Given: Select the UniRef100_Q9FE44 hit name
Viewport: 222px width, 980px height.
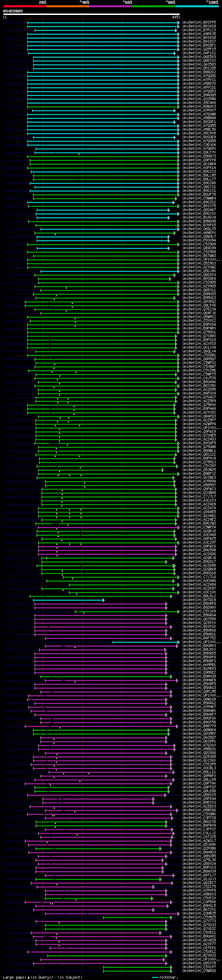Looking at the screenshot, I should [199, 799].
